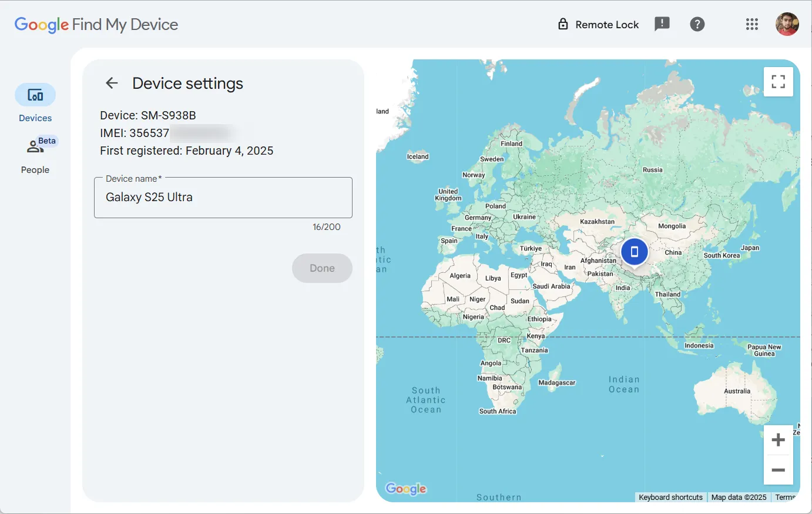The image size is (812, 514).
Task: Click inside the Device name field
Action: tap(223, 198)
